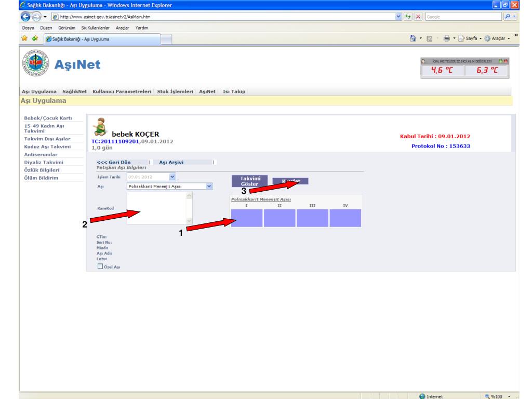Select the Sağlık Bakanlığı - Aşı Uygulama tab
Screen dimensions: 532x399
coord(102,39)
